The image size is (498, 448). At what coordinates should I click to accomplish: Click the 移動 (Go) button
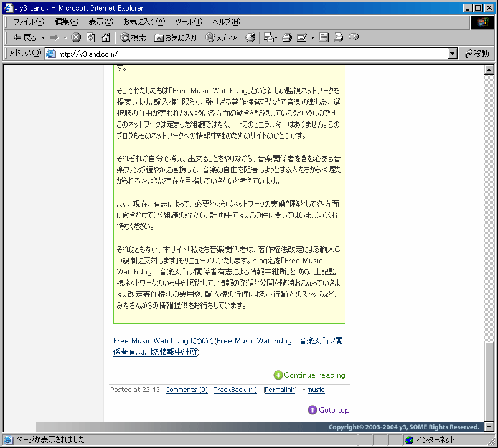(x=477, y=54)
